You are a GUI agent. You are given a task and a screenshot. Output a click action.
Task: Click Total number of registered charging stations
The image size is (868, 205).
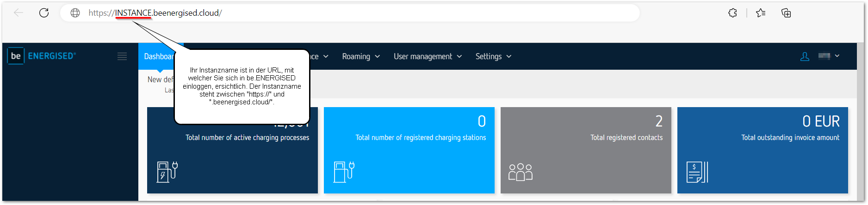tap(421, 138)
